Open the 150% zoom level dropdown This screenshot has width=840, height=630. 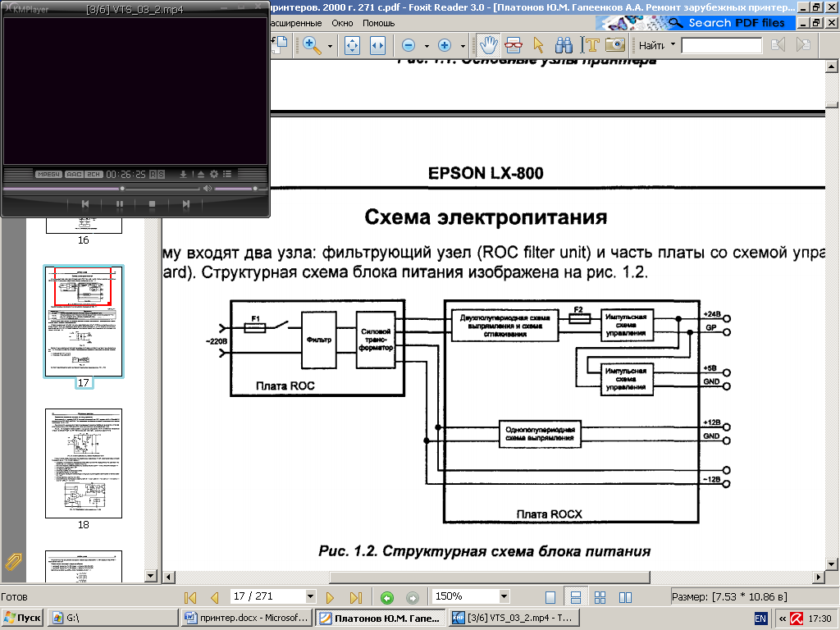(x=504, y=596)
